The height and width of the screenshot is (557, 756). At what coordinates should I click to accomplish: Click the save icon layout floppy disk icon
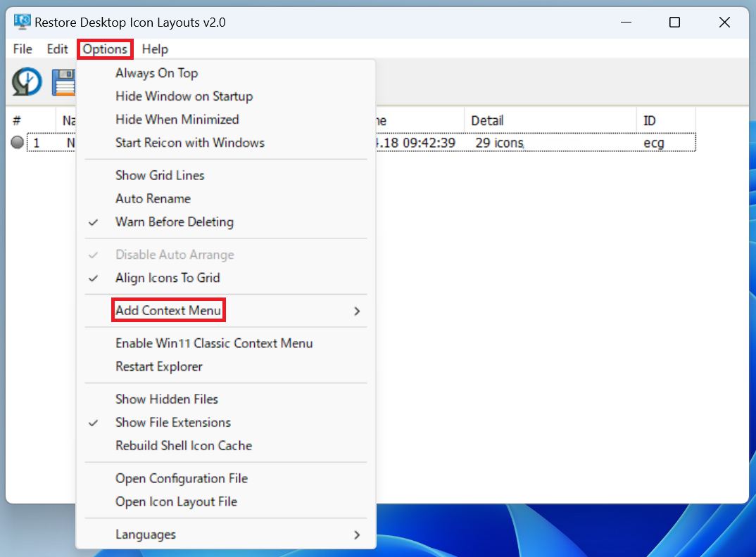pyautogui.click(x=63, y=82)
